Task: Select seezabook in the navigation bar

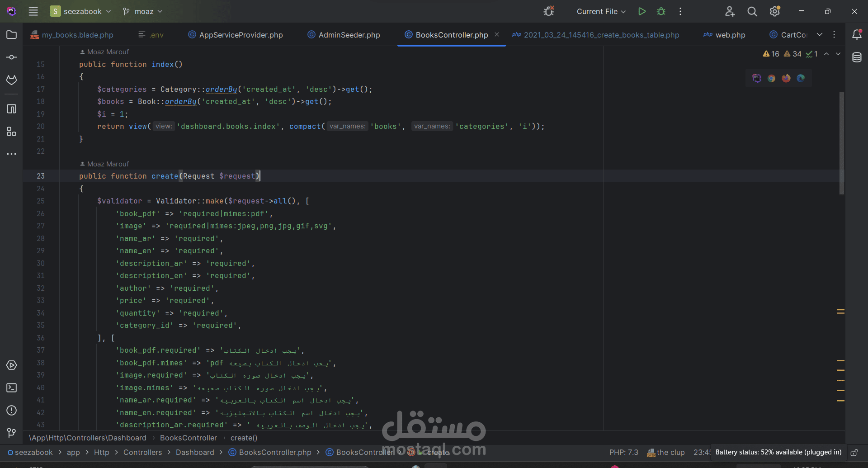Action: tap(30, 452)
